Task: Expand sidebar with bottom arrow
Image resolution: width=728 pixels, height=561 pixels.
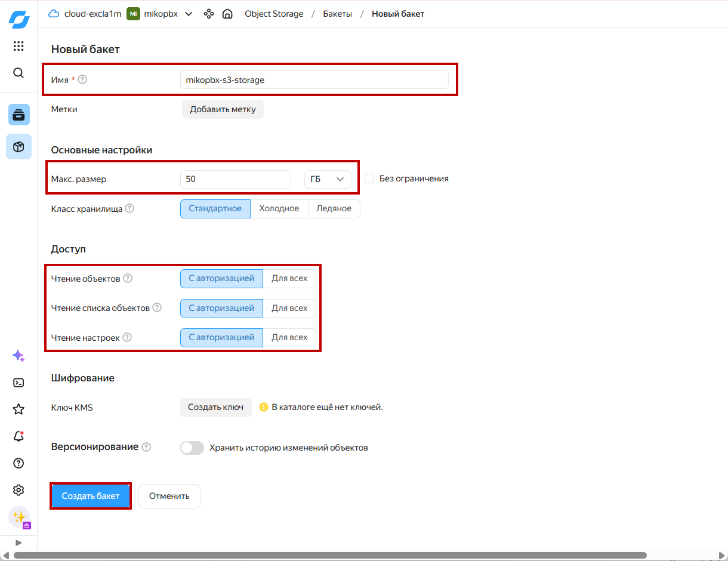Action: tap(18, 542)
